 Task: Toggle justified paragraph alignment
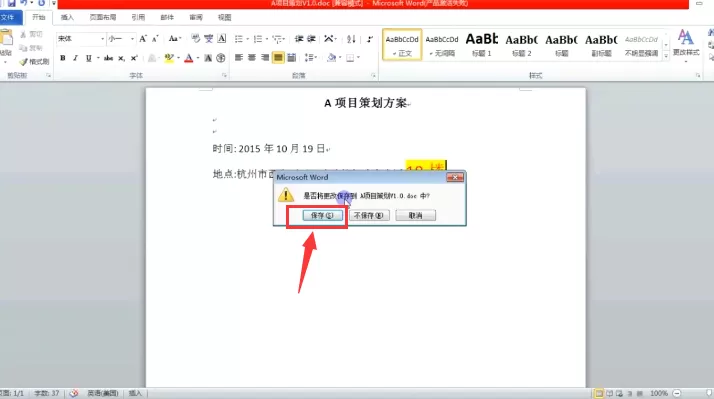pyautogui.click(x=278, y=58)
